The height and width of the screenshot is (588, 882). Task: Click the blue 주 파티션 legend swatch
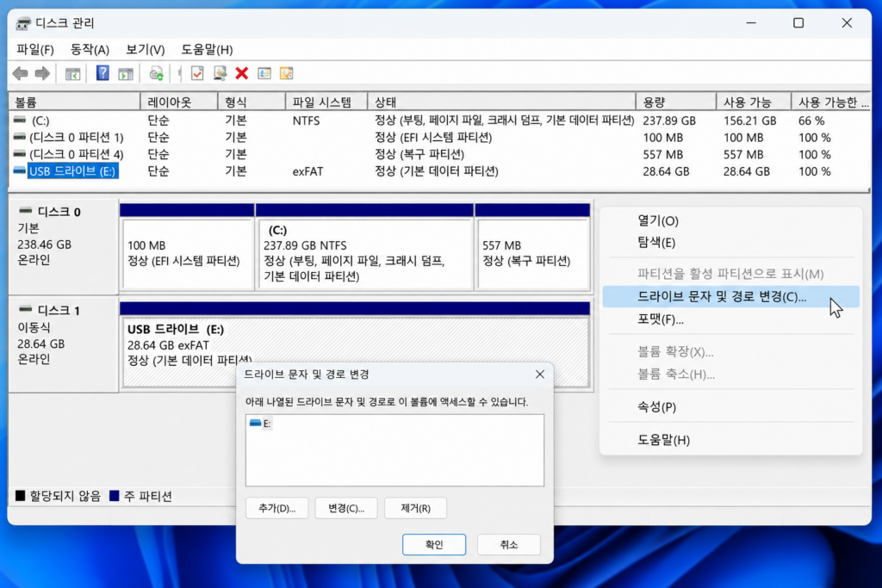point(115,495)
